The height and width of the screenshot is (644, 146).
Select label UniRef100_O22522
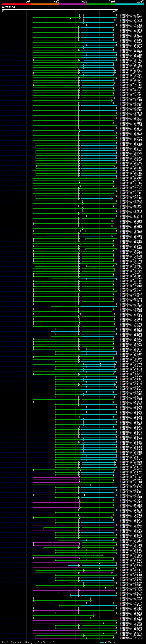pyautogui.click(x=131, y=75)
